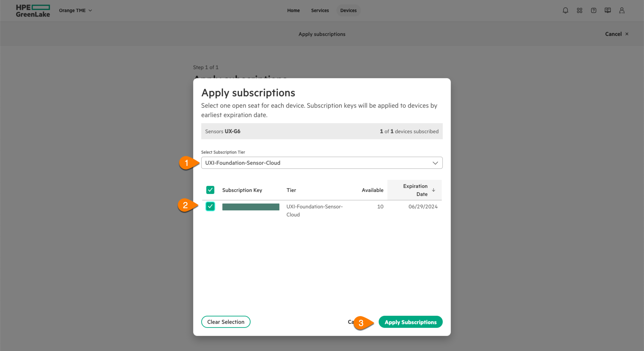Open the help question mark icon
Screen dimensions: 644x351
click(594, 11)
